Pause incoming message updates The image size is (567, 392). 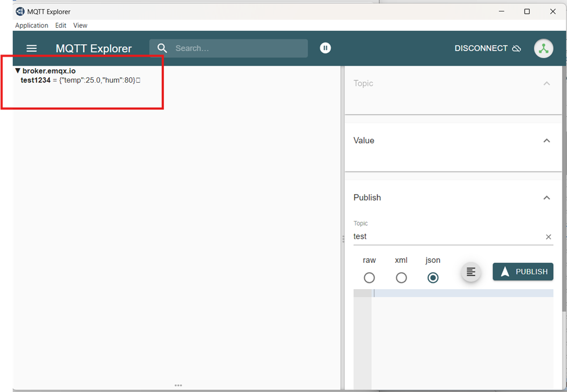[326, 48]
